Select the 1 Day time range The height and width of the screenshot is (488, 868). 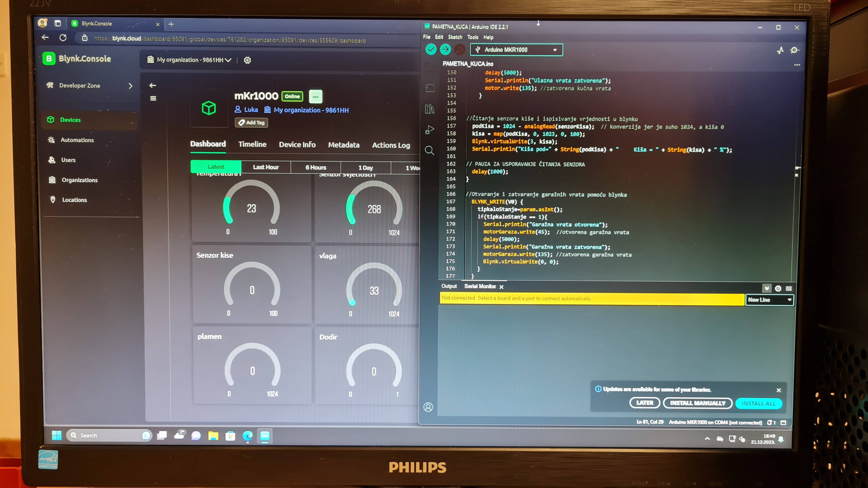366,168
